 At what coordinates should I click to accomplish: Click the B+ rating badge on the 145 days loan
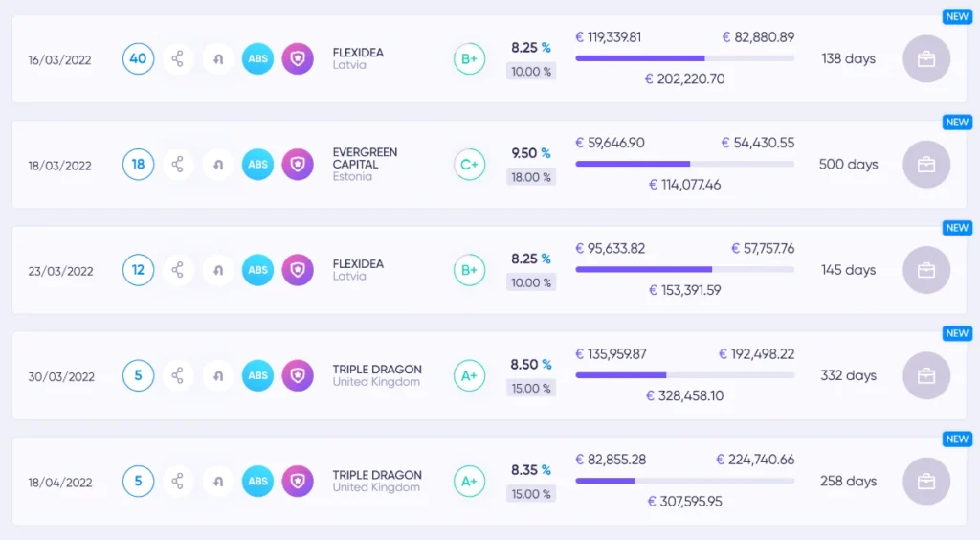tap(469, 270)
